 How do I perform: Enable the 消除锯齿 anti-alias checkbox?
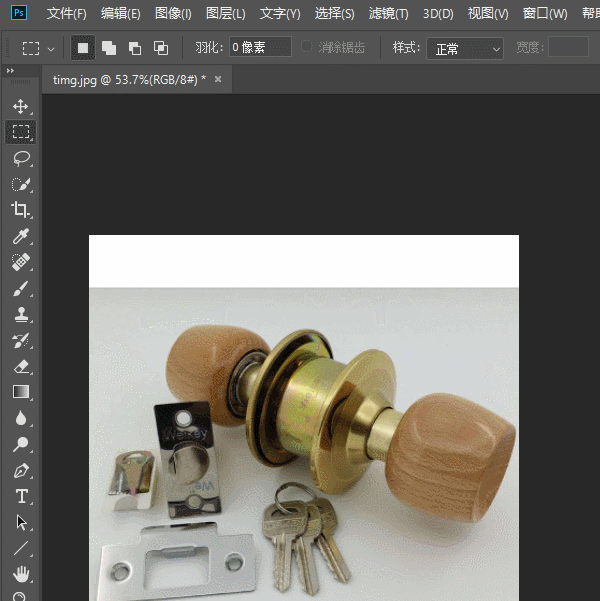click(307, 48)
